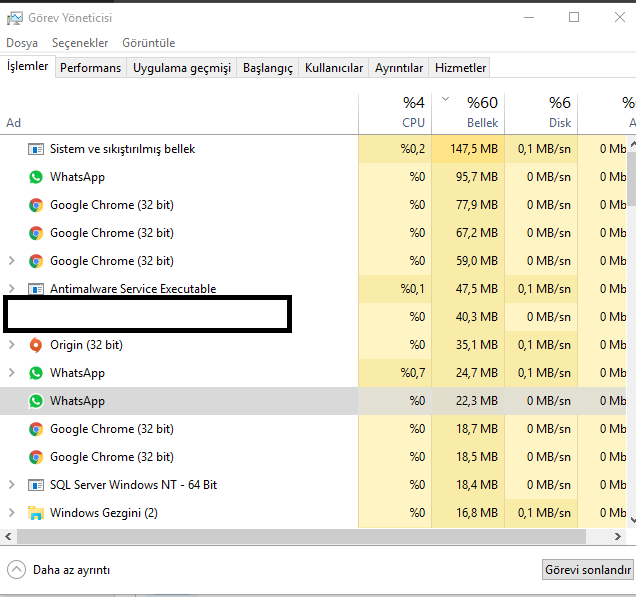Collapse details with Daha az ayrıntı arrow
Screen dimensions: 636x597
click(x=16, y=570)
